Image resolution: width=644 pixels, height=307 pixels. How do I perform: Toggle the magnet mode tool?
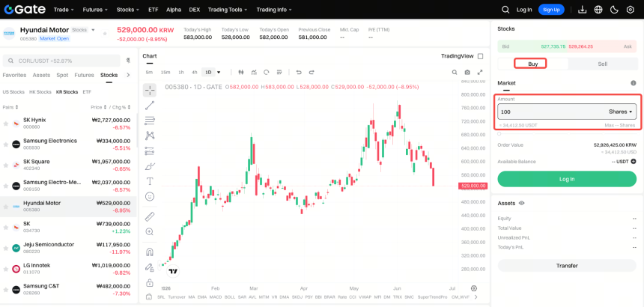[x=150, y=252]
